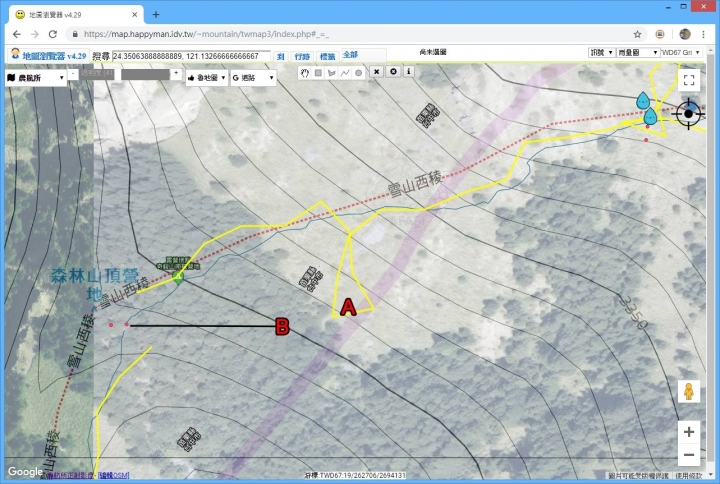The image size is (720, 484).
Task: Open the middle top-right layer dropdown
Action: tap(638, 52)
